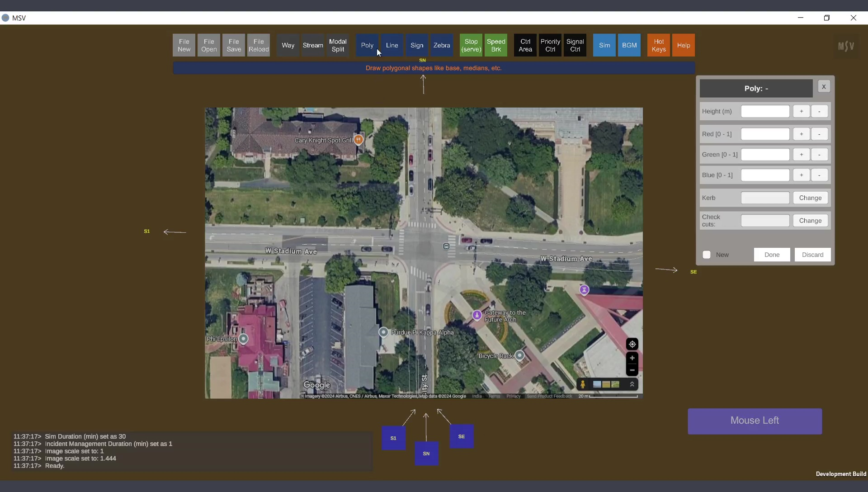Toggle the New checkbox in the Poly panel
This screenshot has width=868, height=492.
[x=707, y=255]
